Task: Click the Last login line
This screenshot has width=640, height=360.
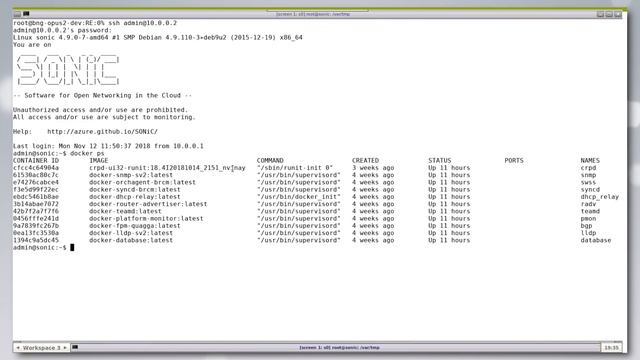Action: (108, 146)
